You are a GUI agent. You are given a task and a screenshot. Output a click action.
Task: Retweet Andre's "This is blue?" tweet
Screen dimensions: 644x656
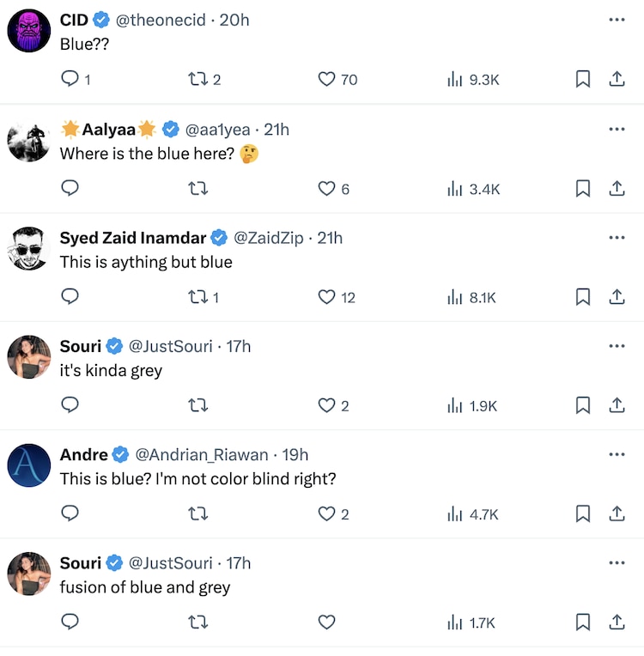[x=198, y=514]
